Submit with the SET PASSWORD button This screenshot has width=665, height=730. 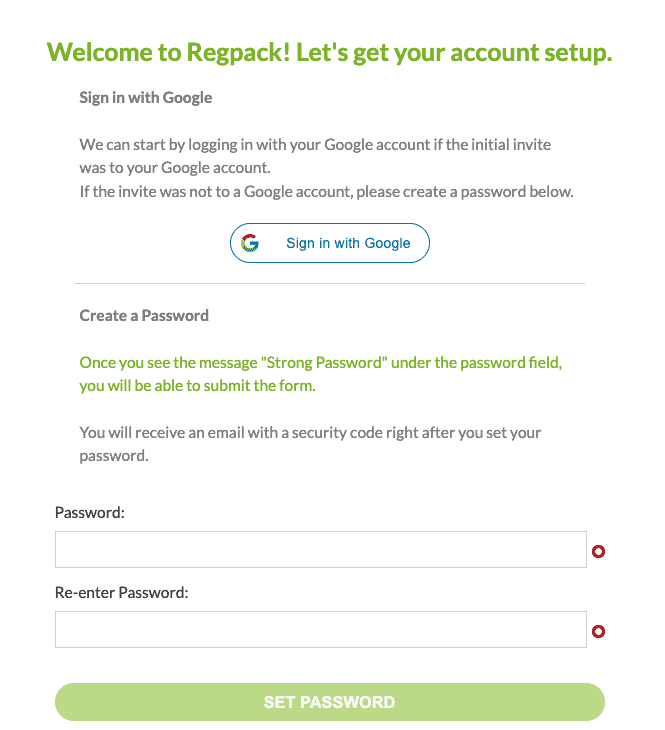tap(329, 702)
